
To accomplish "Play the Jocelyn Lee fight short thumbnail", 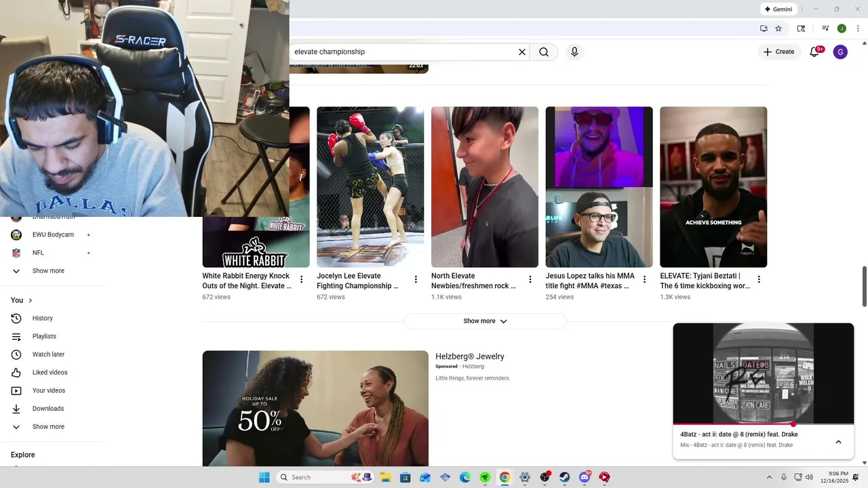I will (370, 187).
